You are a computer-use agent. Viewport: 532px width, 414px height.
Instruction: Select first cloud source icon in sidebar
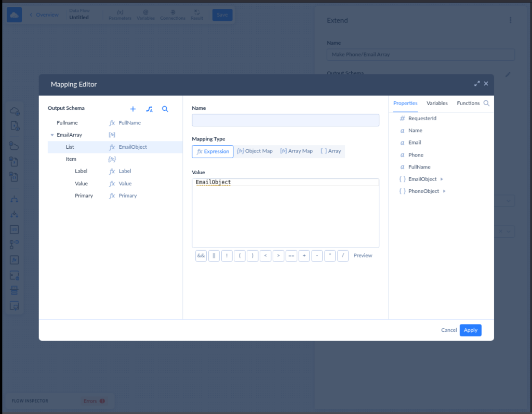coord(14,111)
